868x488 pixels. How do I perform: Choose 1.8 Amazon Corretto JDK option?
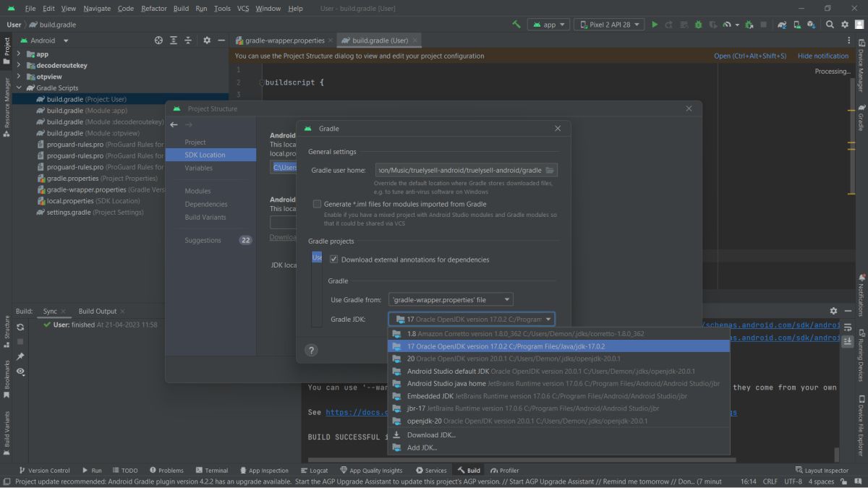[558, 334]
